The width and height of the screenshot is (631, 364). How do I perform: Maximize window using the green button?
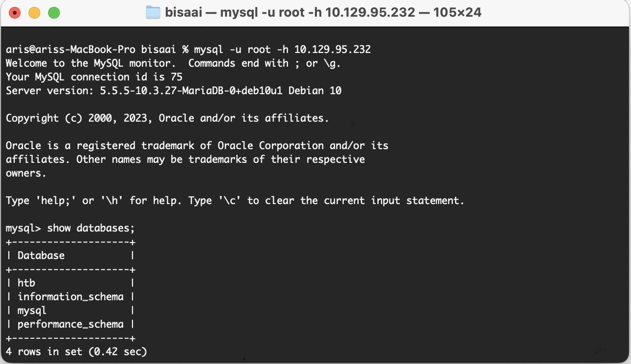[x=53, y=13]
